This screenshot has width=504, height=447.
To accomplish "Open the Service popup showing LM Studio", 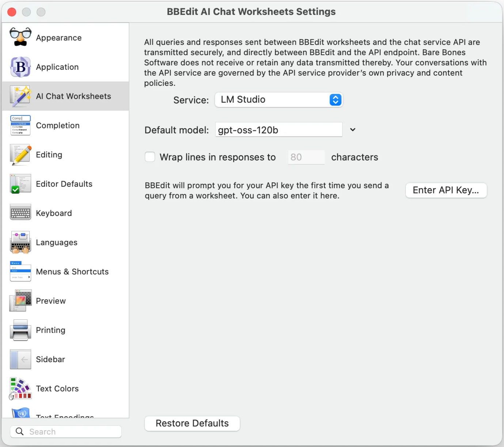I will click(x=278, y=100).
